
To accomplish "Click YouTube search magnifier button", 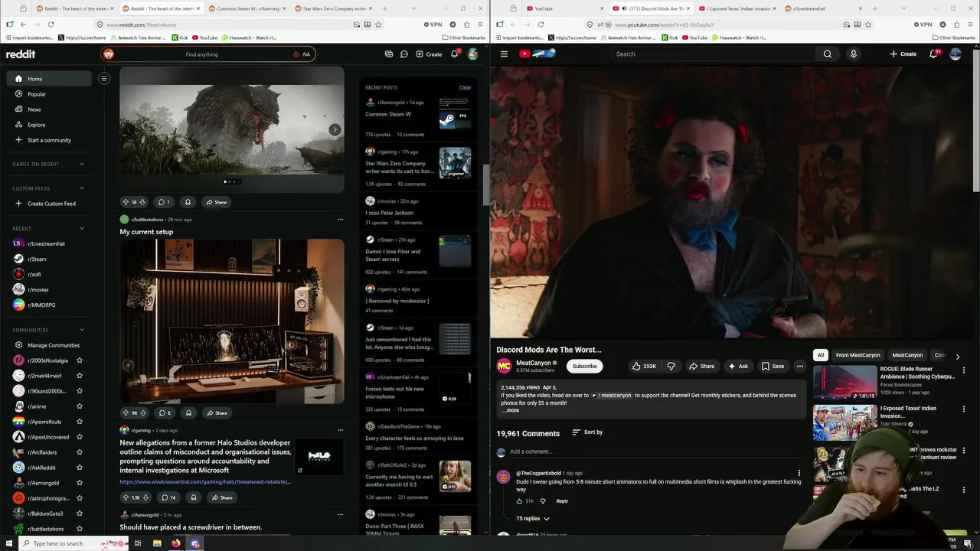I will point(827,54).
